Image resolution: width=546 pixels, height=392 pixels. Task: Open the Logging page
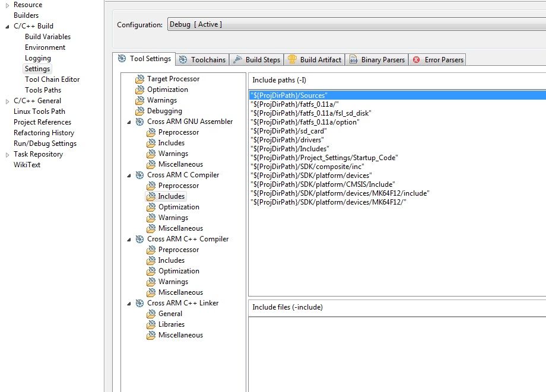point(37,58)
